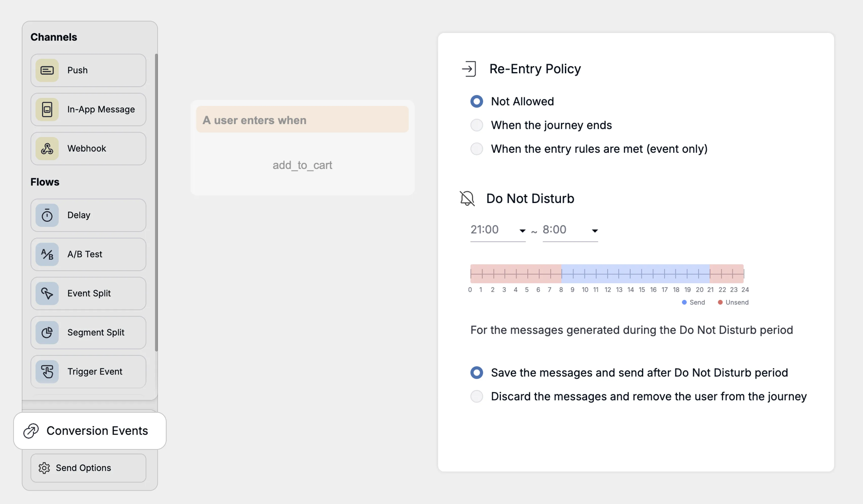Click the Trigger Event tap icon
The image size is (863, 504).
tap(47, 371)
